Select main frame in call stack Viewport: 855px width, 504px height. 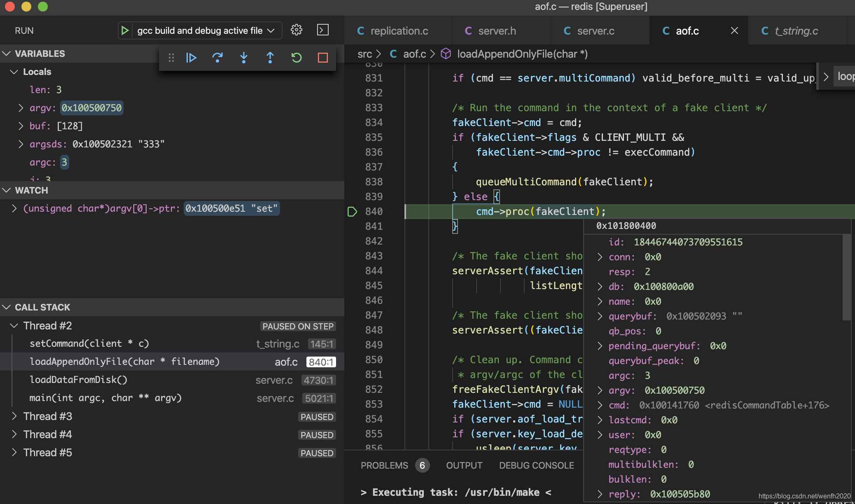point(172,398)
